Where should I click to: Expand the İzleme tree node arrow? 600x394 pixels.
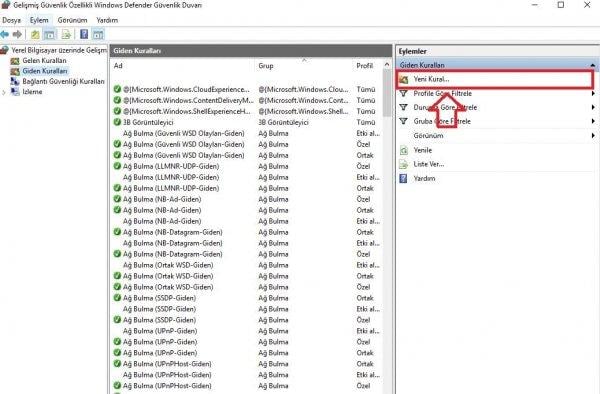[x=4, y=92]
